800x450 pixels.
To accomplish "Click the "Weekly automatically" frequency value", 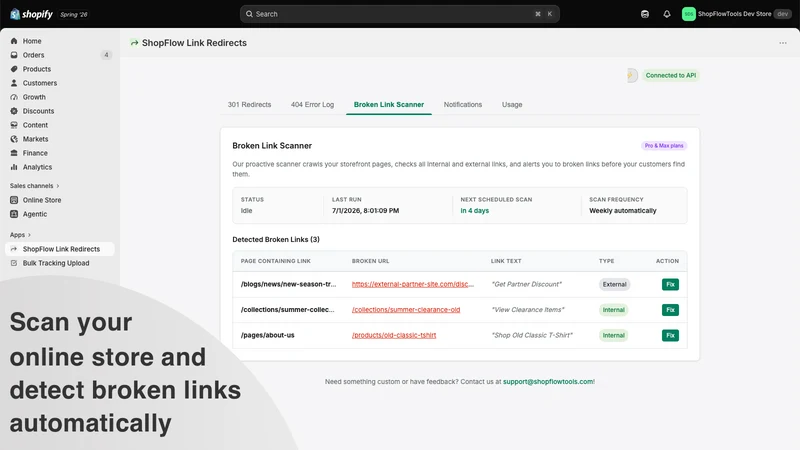I will click(622, 211).
